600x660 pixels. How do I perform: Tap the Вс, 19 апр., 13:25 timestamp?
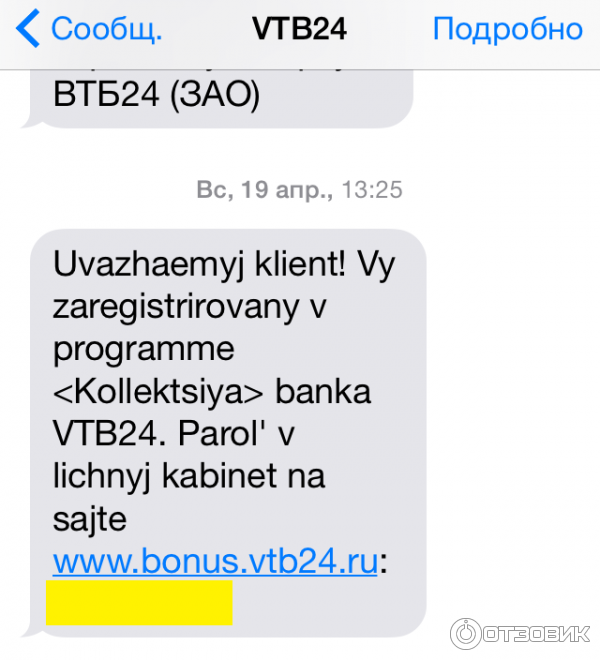(299, 189)
